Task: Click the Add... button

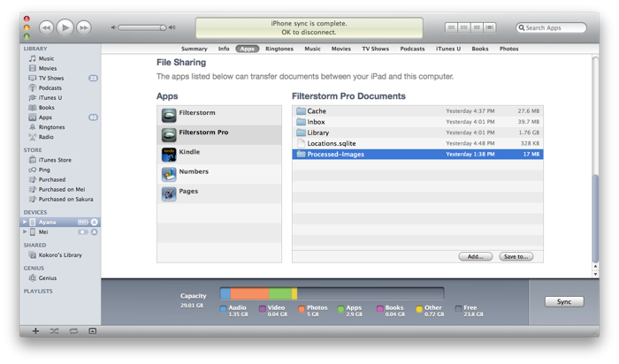Action: click(475, 256)
